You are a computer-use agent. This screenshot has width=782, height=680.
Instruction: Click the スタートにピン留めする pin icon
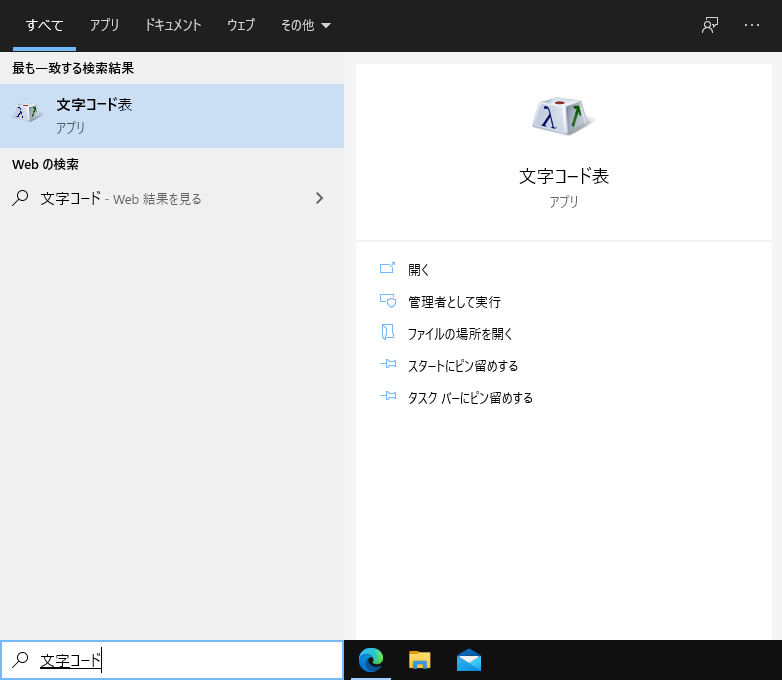[x=388, y=364]
